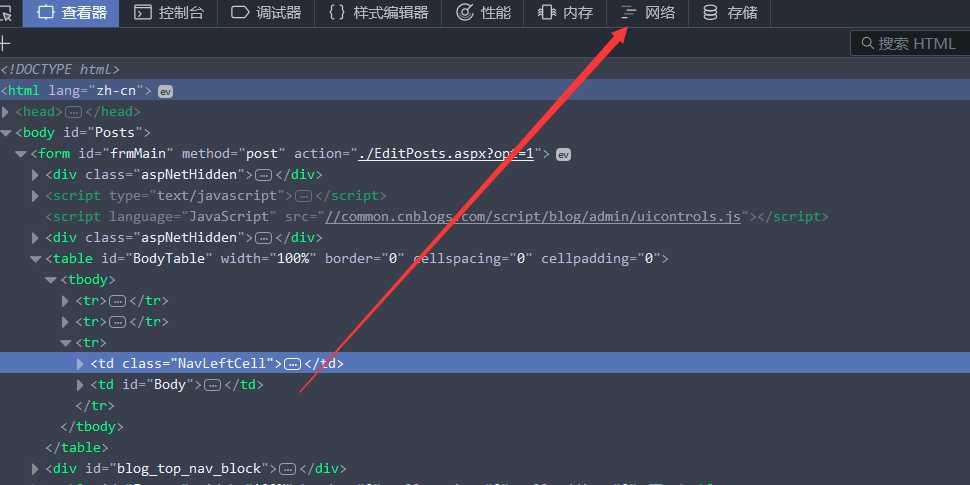Collapse the tbody node
970x485 pixels.
pos(50,280)
